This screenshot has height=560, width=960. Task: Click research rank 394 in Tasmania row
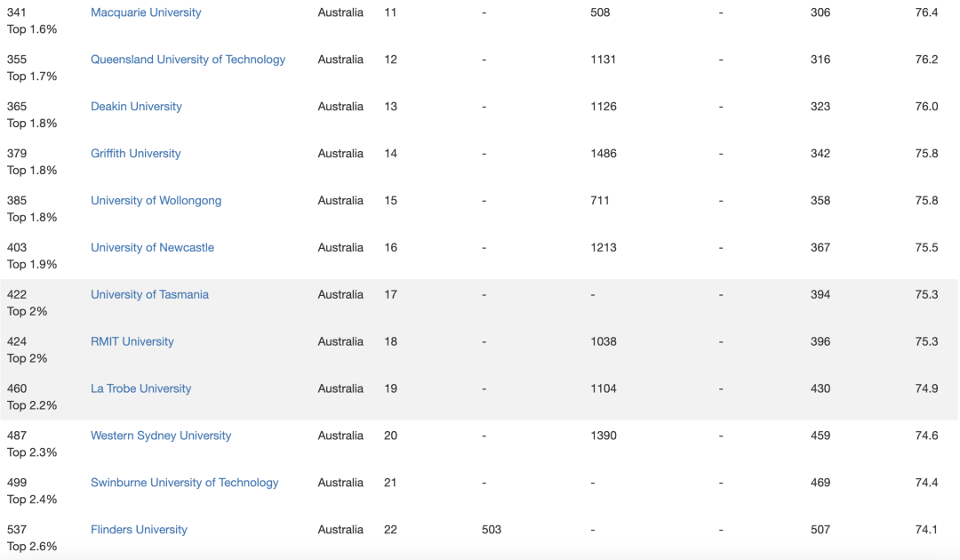pos(820,294)
